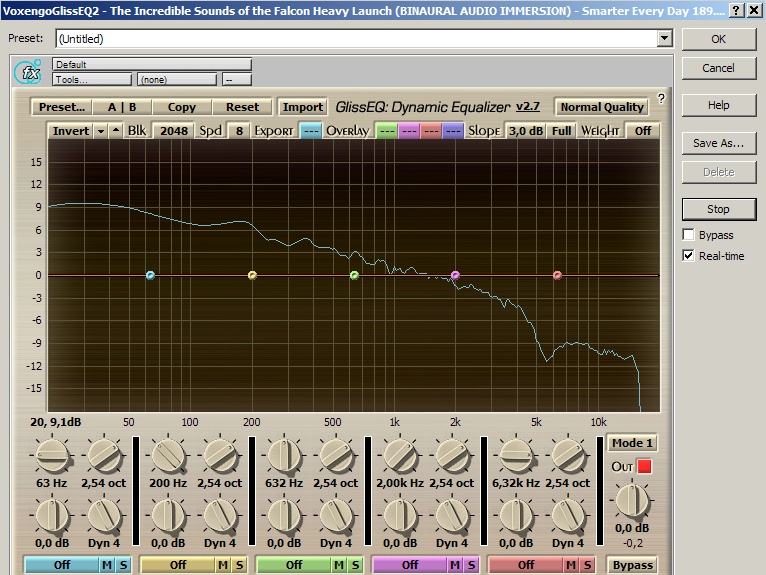Open the purple band filter type Off
The image size is (766, 575).
point(410,565)
